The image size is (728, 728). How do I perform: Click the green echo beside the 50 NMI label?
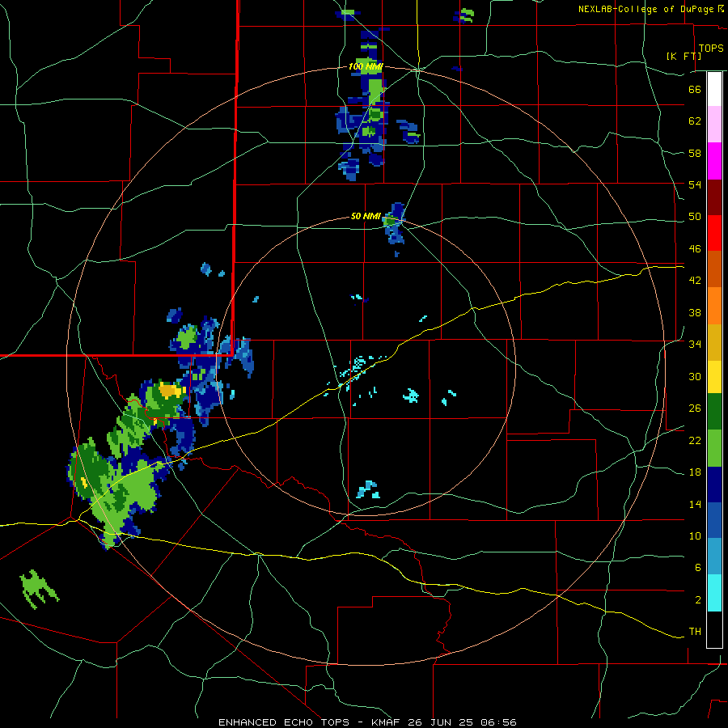pos(391,222)
